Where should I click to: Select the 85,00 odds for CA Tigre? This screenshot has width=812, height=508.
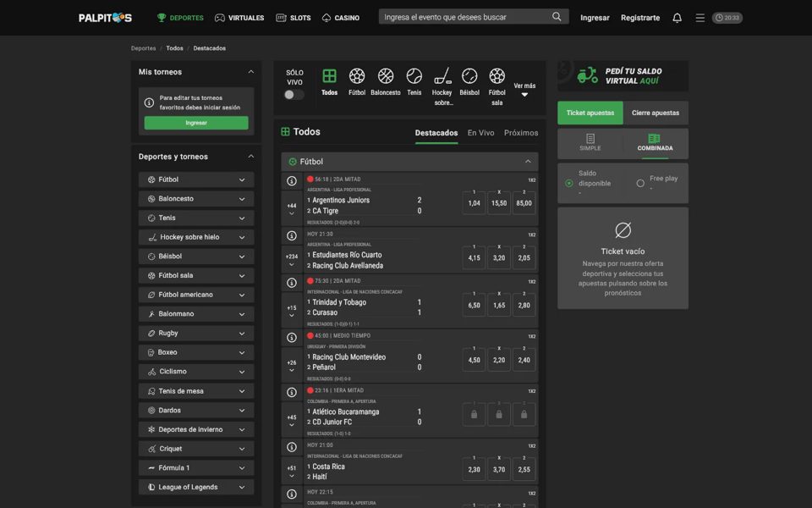pyautogui.click(x=524, y=202)
